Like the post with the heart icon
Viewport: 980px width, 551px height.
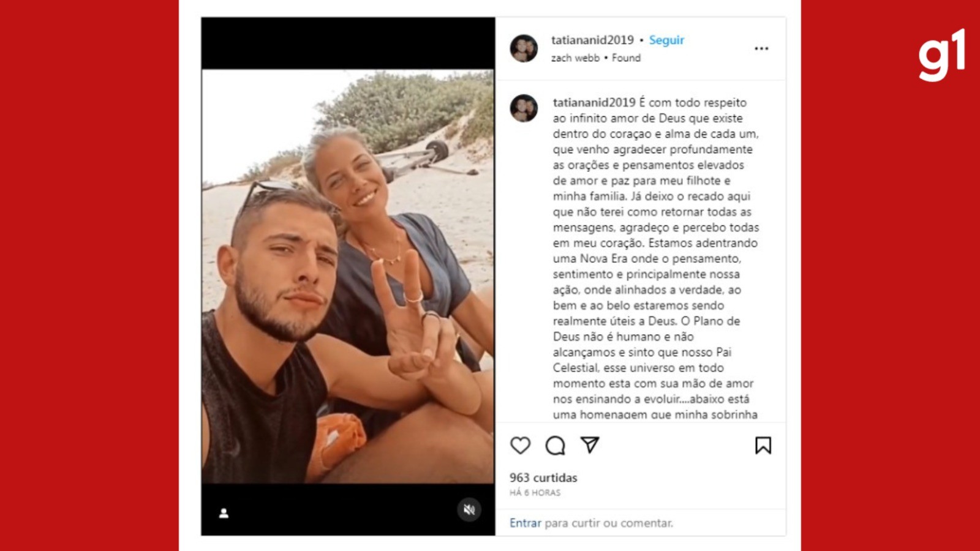520,445
